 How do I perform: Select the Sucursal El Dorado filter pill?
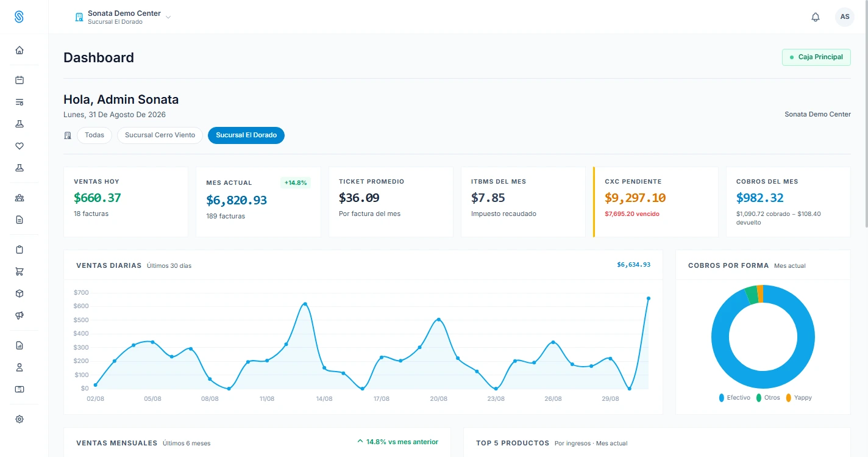pyautogui.click(x=246, y=135)
